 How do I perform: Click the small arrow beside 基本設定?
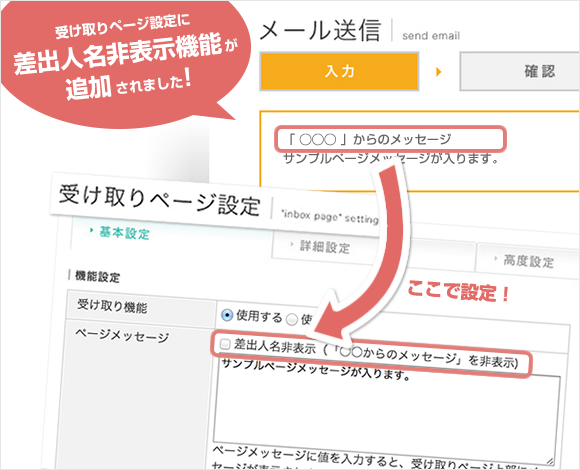coord(91,230)
